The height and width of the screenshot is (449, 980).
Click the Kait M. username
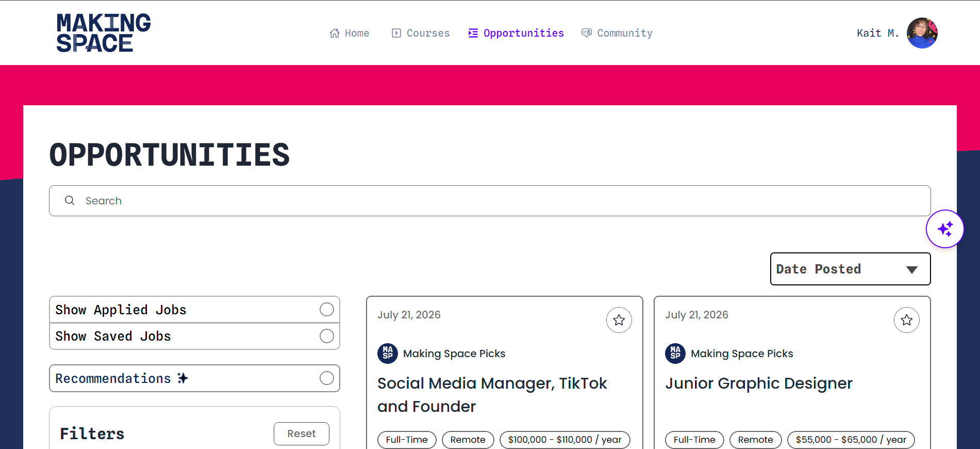click(878, 33)
